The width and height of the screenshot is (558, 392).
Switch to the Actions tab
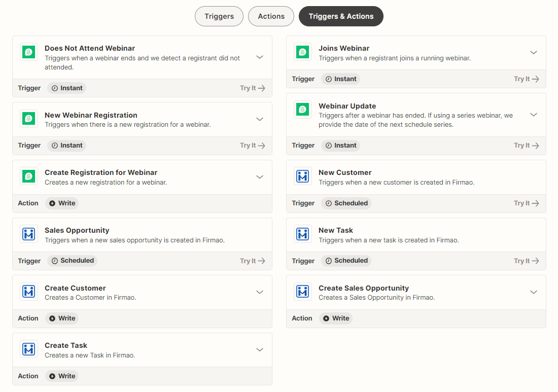[271, 16]
